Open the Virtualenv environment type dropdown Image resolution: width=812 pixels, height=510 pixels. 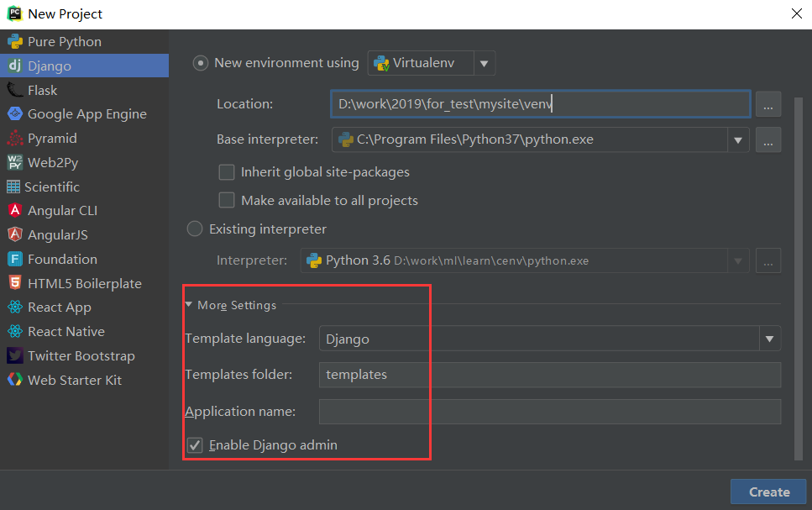tap(485, 63)
